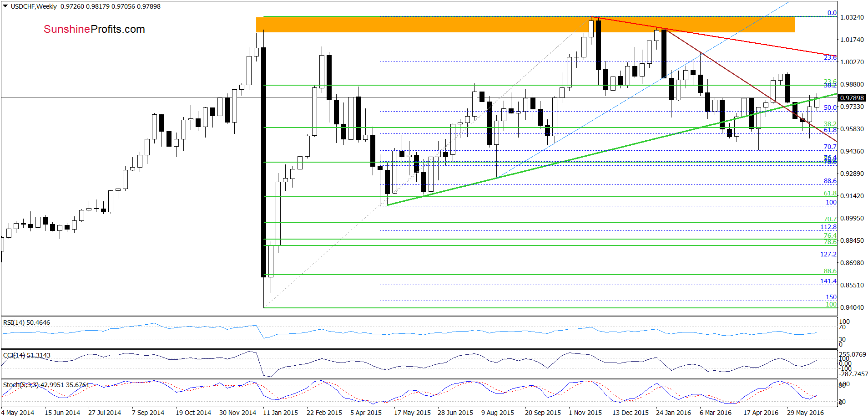Click the 30 Nov 2014 date label
Viewport: 868px width, 419px height.
pyautogui.click(x=237, y=413)
